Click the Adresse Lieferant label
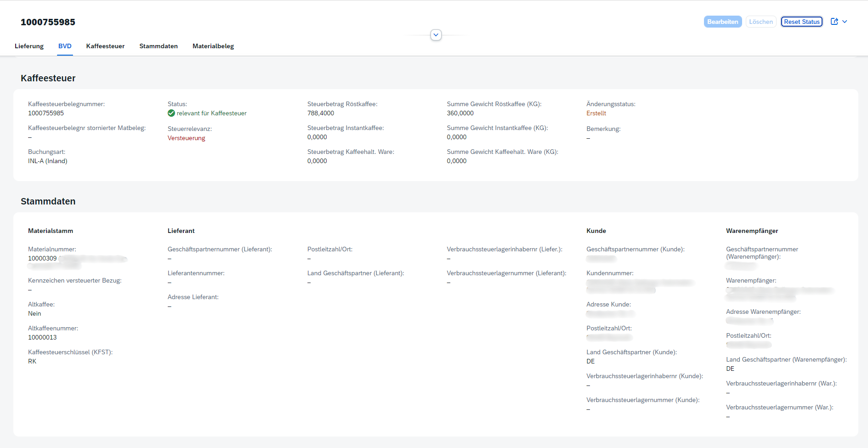This screenshot has width=868, height=448. click(193, 297)
